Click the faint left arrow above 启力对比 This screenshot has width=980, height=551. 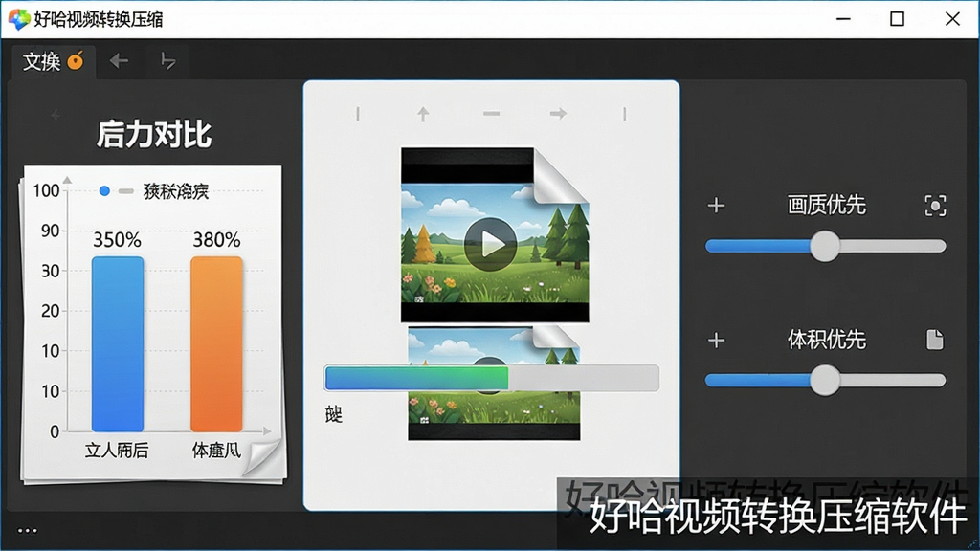(56, 115)
